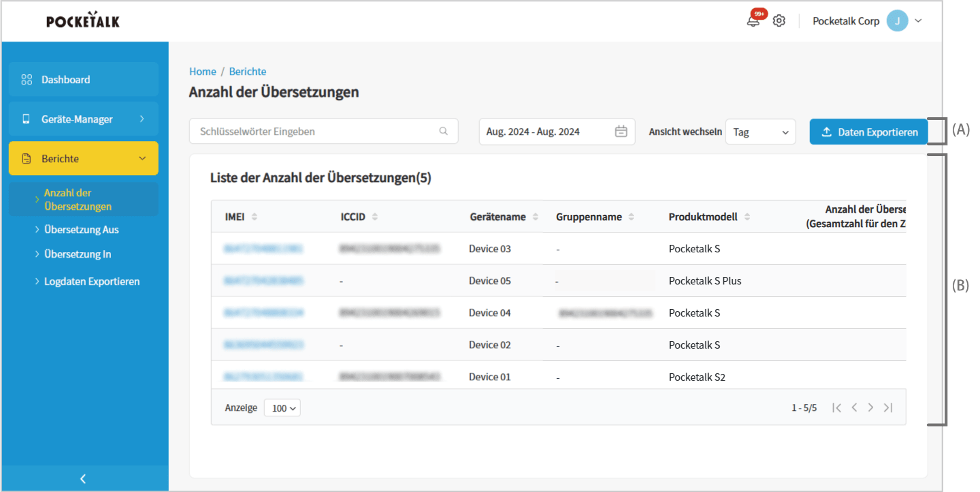Jump to the last page

[888, 408]
